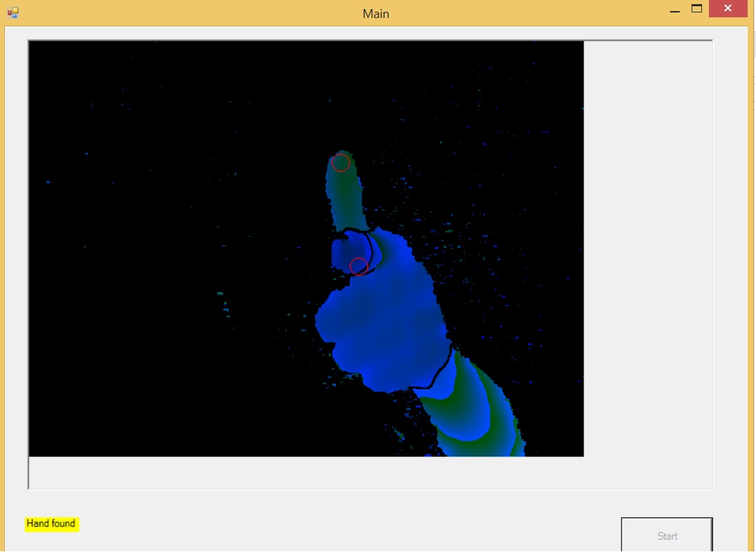This screenshot has width=756, height=552.
Task: Maximize the Main window
Action: 696,9
